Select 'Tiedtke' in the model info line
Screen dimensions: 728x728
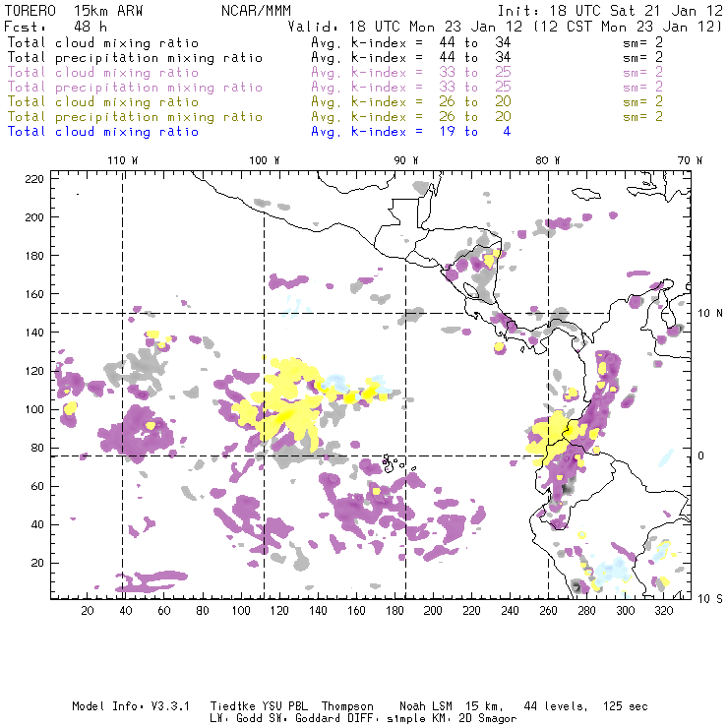click(x=232, y=706)
